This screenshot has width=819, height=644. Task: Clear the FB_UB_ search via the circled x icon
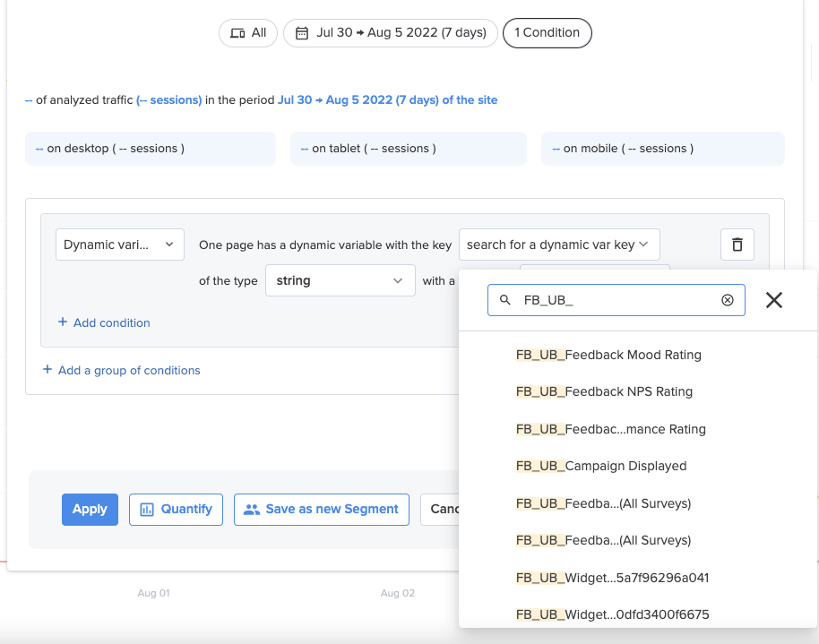727,299
